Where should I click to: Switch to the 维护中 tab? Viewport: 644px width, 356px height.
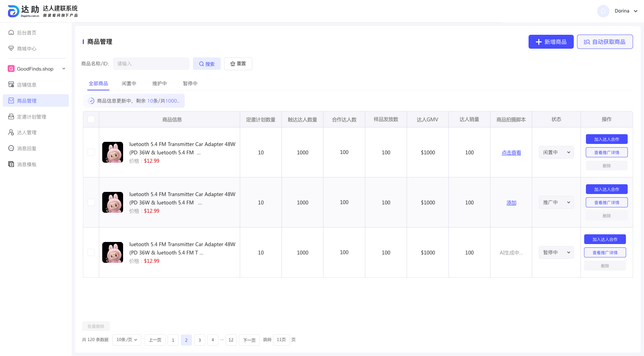point(160,83)
